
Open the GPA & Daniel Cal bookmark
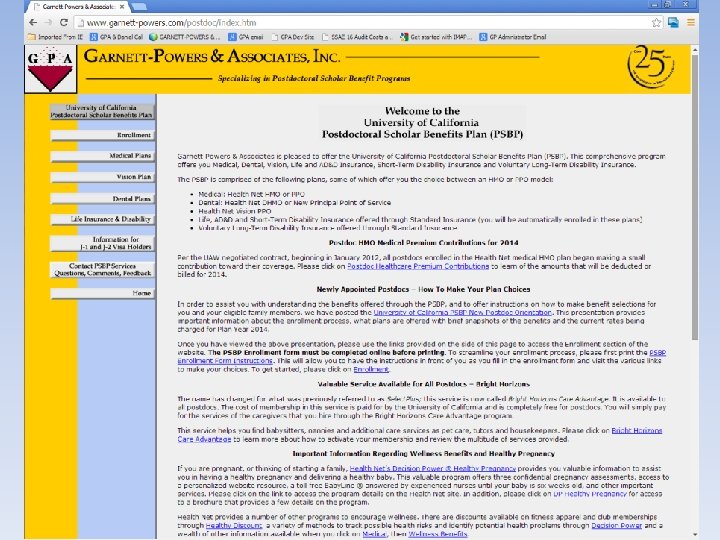click(117, 37)
